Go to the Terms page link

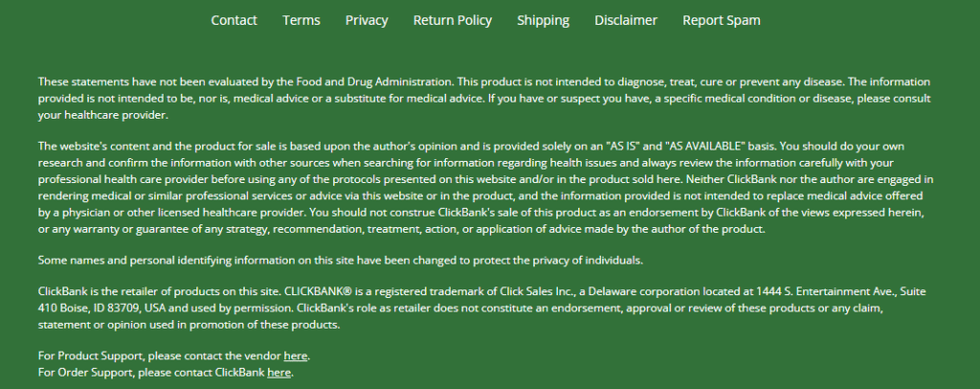(301, 20)
